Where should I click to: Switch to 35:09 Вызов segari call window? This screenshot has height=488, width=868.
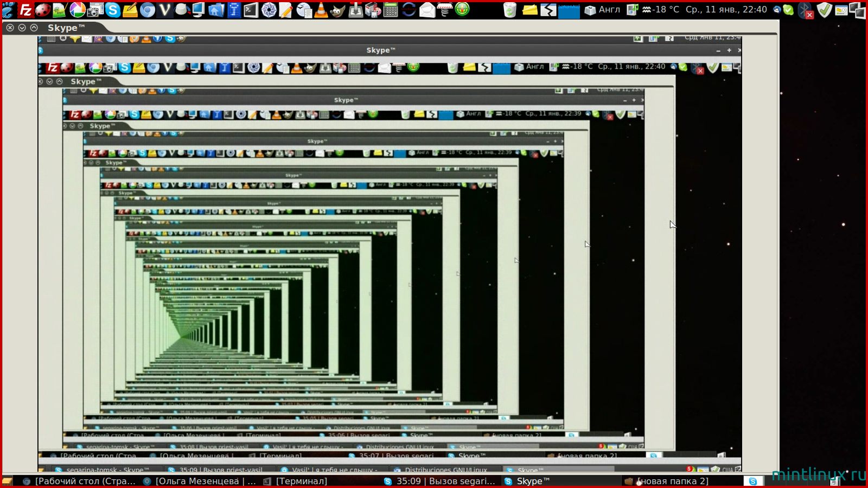point(440,481)
